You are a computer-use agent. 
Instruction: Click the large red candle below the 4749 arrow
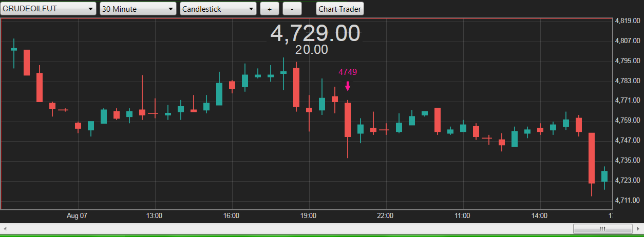(348, 120)
